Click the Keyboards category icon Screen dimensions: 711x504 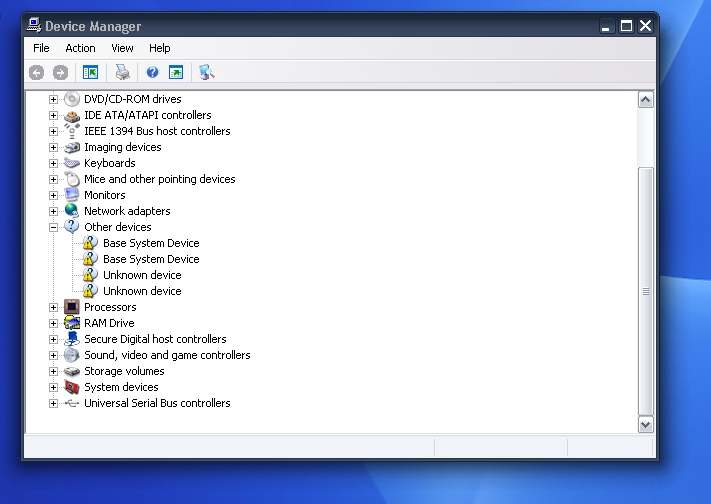(x=72, y=163)
